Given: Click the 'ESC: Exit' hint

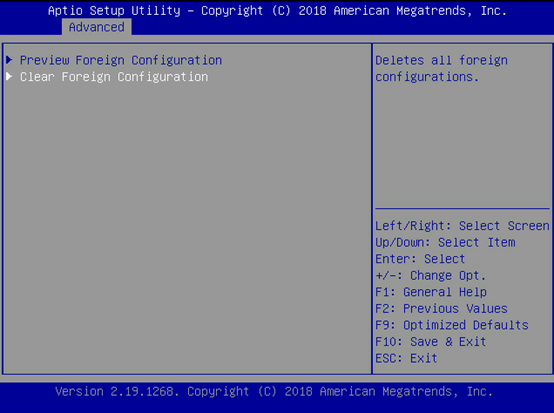Looking at the screenshot, I should coord(406,359).
